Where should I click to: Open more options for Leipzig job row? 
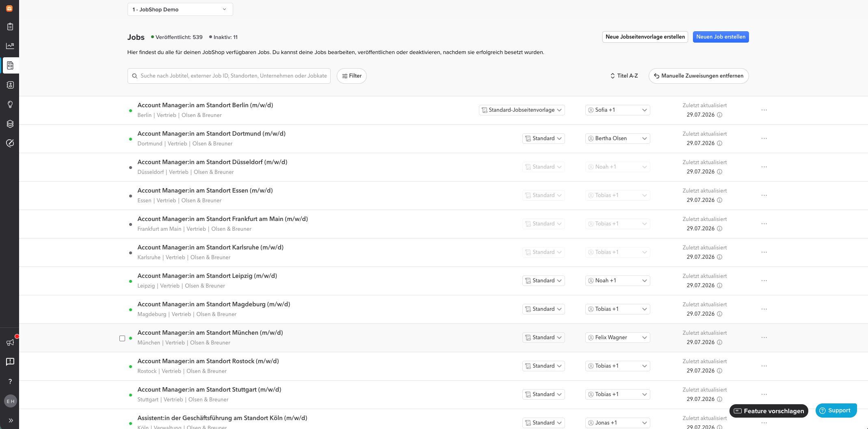[764, 281]
